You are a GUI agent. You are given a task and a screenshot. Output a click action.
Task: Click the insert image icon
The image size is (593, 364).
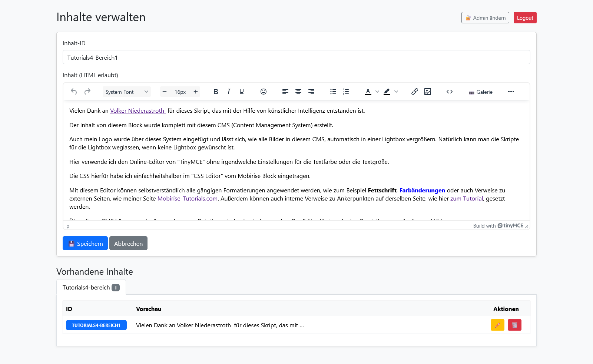pos(428,92)
